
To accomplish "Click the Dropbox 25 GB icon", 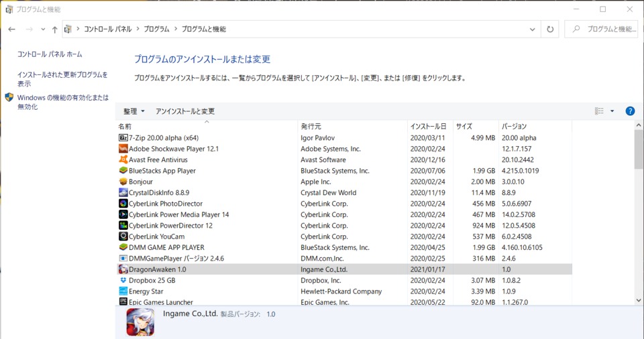I will [x=123, y=280].
